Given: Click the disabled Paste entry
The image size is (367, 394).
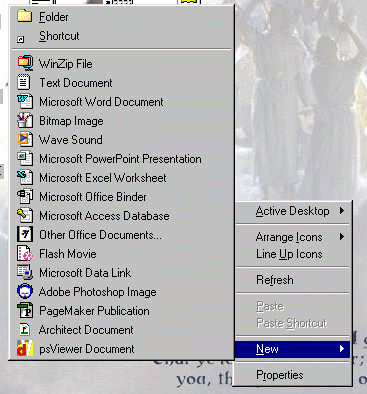Looking at the screenshot, I should click(293, 306).
